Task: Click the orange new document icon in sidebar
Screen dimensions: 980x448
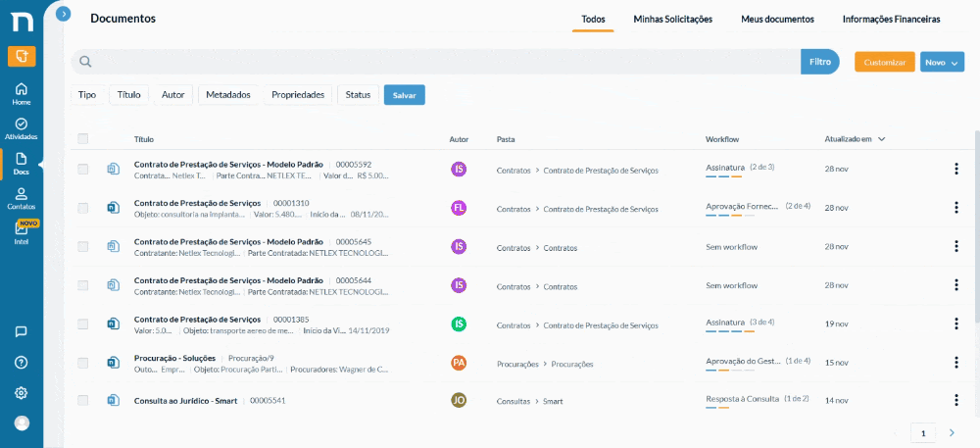Action: pos(22,56)
